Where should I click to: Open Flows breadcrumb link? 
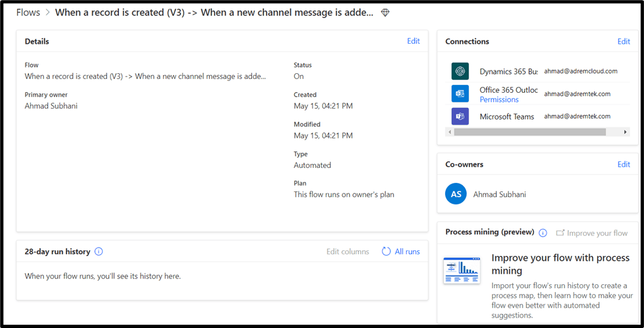coord(27,12)
